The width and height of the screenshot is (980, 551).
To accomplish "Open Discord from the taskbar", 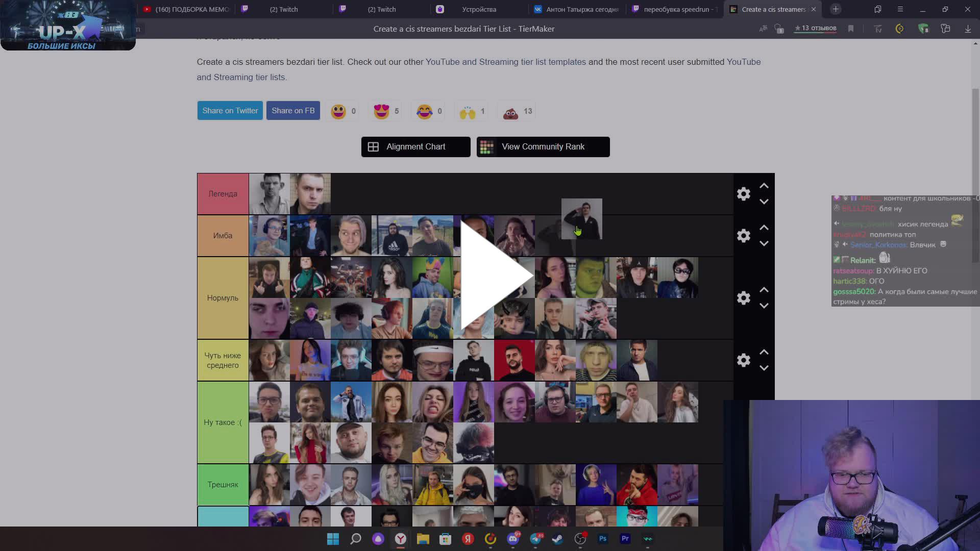I will click(513, 539).
